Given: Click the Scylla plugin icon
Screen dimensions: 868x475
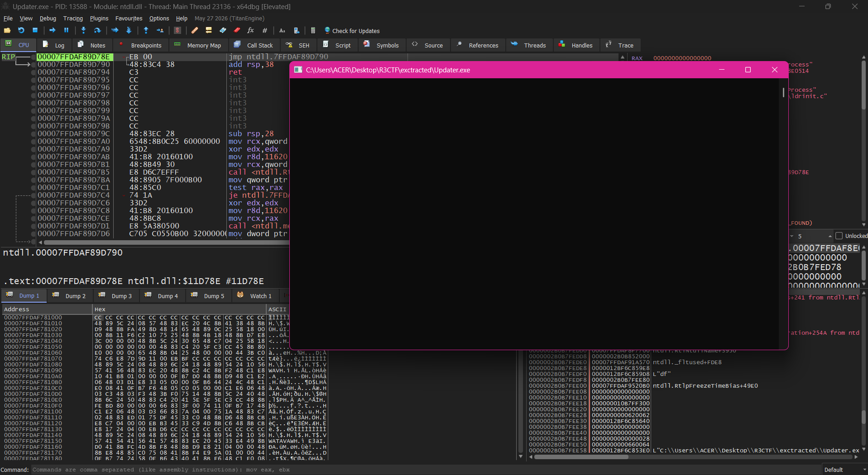Looking at the screenshot, I should tap(177, 30).
